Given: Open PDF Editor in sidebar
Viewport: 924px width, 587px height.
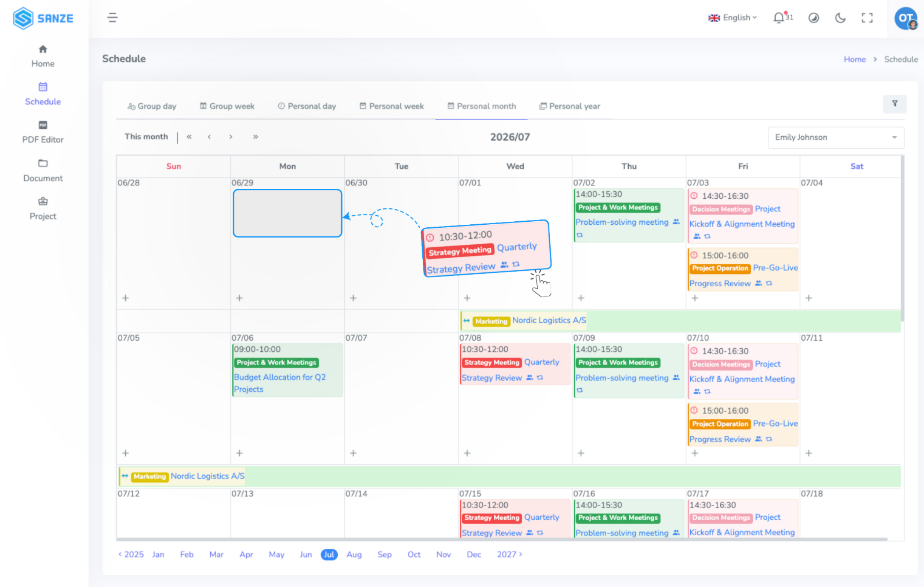Looking at the screenshot, I should [43, 132].
